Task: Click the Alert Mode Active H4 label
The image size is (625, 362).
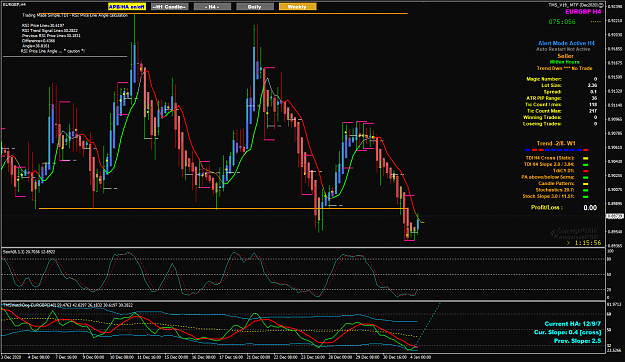Action: tap(566, 43)
